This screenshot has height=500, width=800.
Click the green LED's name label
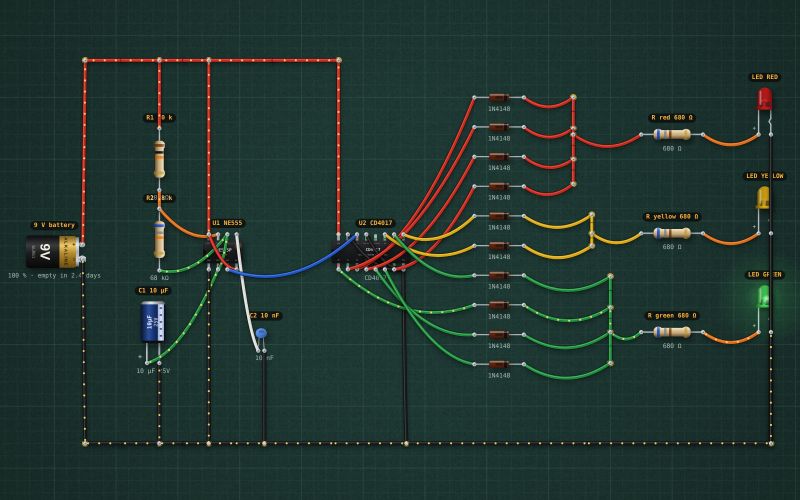(765, 274)
